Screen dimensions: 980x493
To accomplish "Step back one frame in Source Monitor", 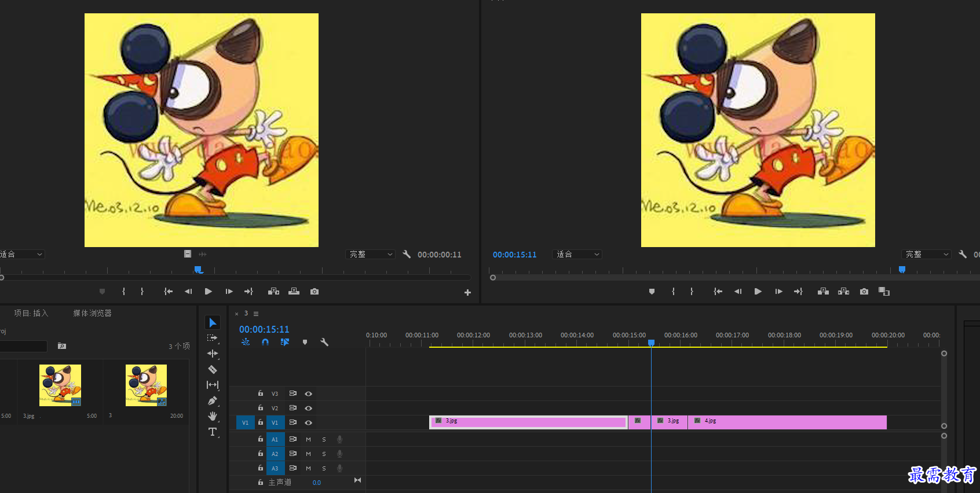I will click(x=188, y=292).
